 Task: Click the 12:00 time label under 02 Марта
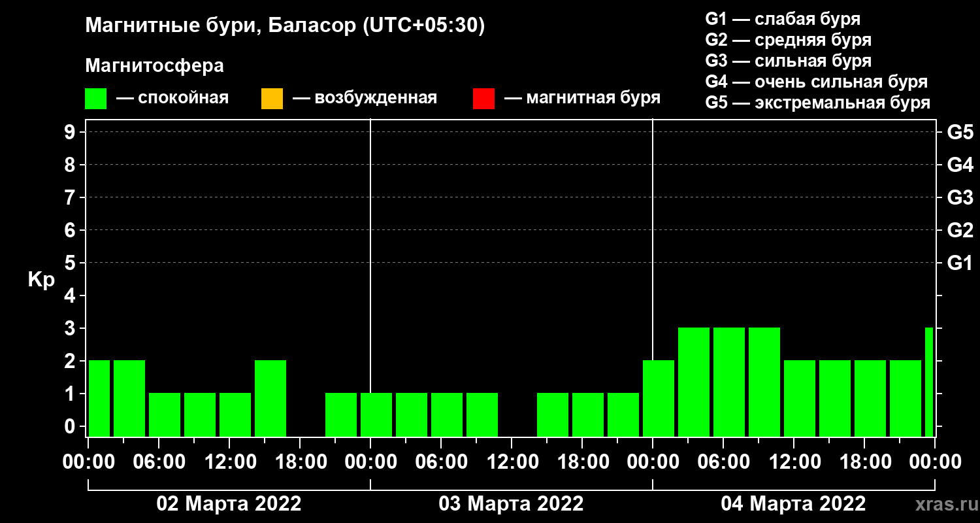[229, 462]
